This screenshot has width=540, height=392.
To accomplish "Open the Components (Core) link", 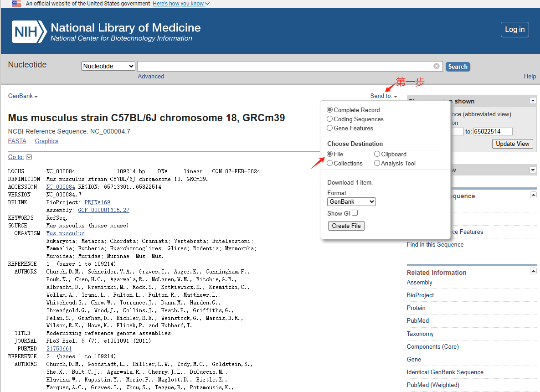I will pos(432,346).
